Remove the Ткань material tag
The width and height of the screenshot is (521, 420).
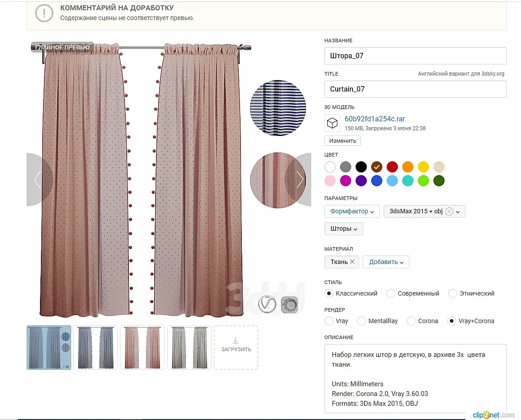(x=353, y=261)
